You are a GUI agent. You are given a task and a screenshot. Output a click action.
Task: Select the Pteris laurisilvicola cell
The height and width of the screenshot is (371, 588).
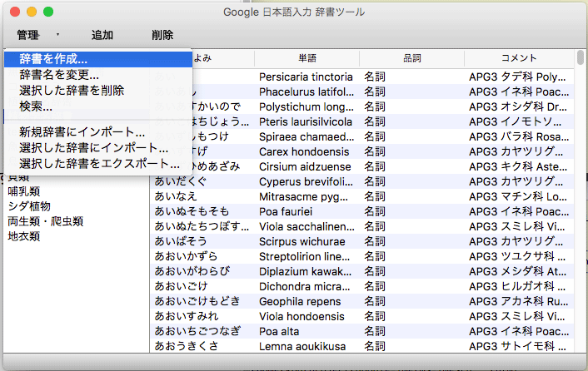306,121
